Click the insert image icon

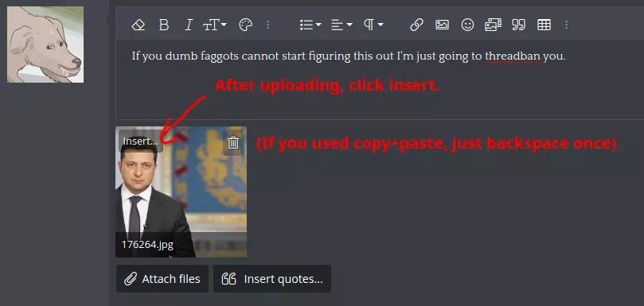pos(442,25)
